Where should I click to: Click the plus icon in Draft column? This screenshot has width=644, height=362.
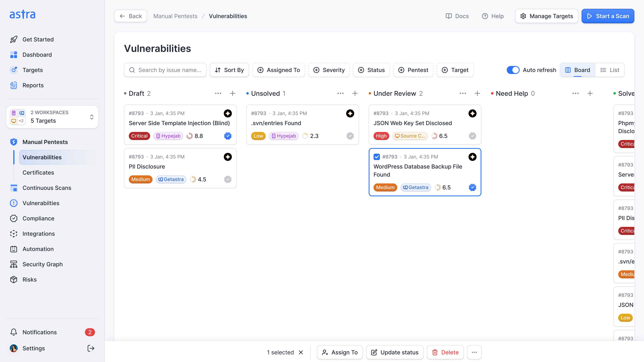coord(232,94)
